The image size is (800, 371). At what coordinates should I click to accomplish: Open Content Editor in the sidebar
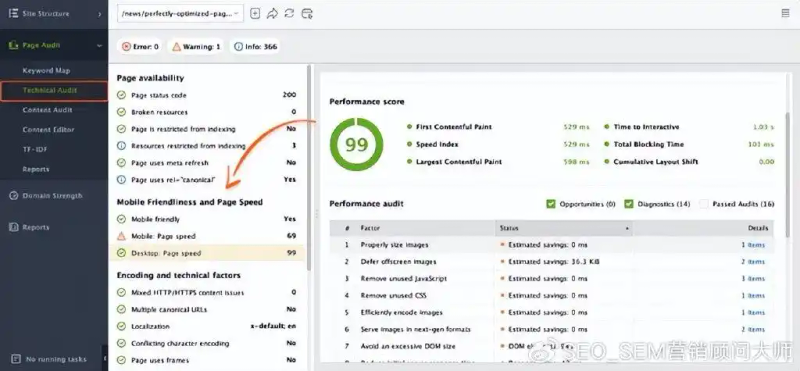click(48, 130)
